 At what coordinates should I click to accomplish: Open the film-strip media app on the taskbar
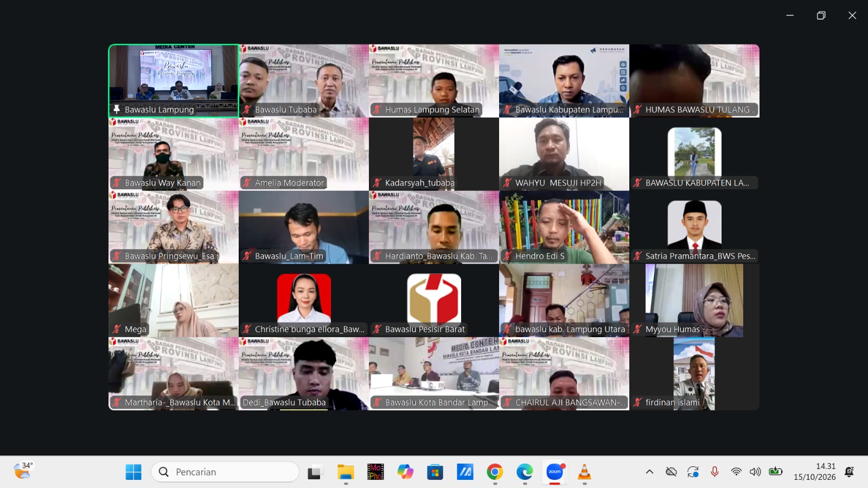[375, 472]
